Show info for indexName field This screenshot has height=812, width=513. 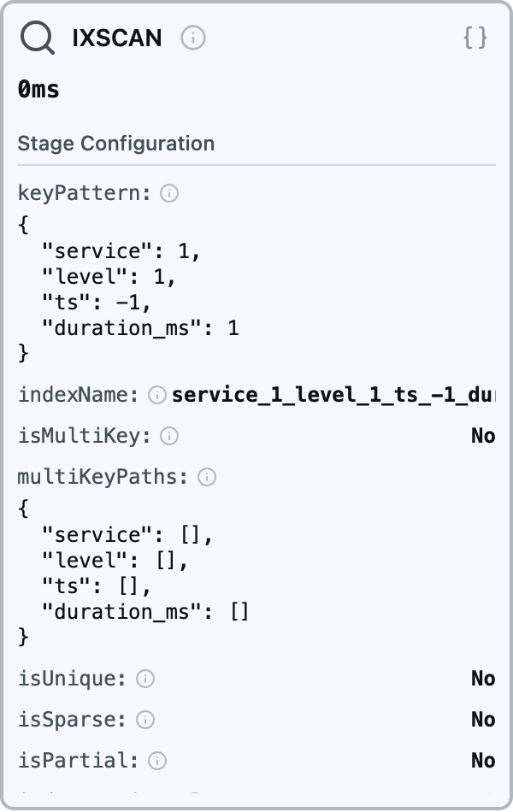157,395
